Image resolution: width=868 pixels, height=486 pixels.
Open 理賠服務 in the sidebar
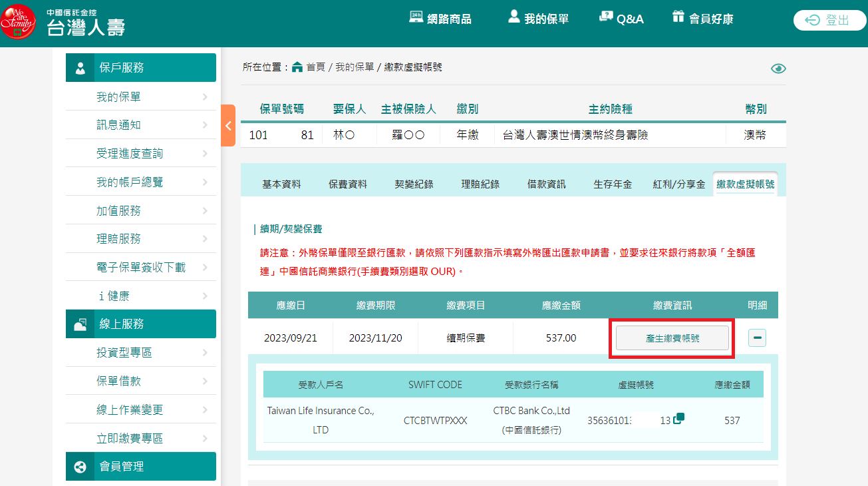[x=141, y=238]
